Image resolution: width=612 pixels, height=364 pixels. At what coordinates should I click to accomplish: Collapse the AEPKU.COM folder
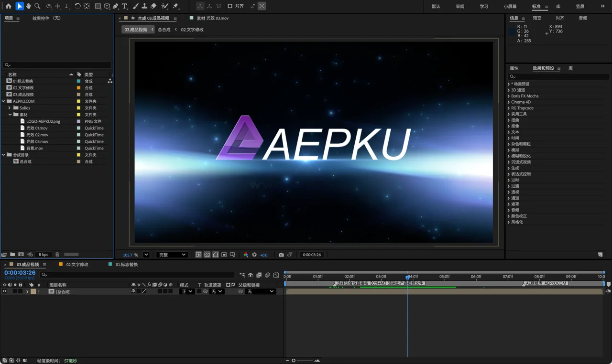[4, 101]
